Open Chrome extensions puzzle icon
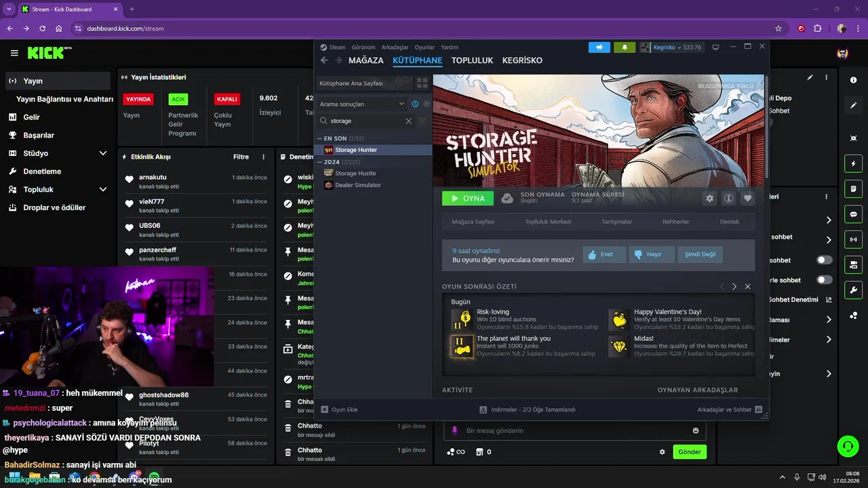This screenshot has height=488, width=868. click(x=817, y=28)
